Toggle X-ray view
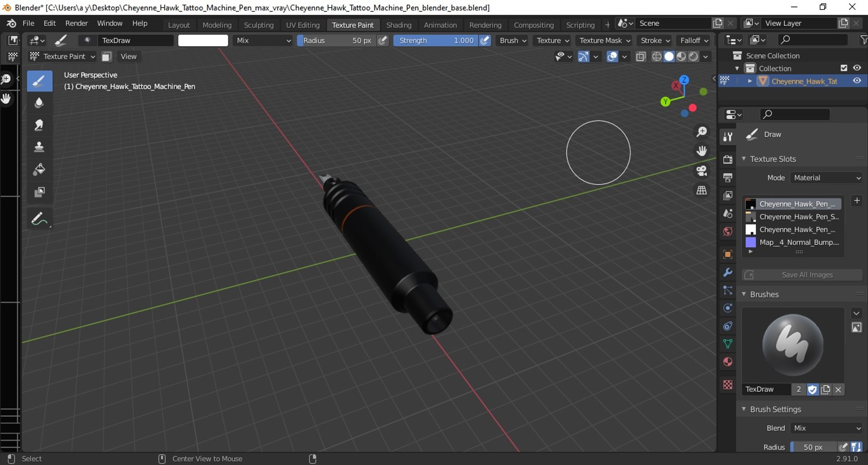Screen dimensions: 868x465 click(641, 57)
